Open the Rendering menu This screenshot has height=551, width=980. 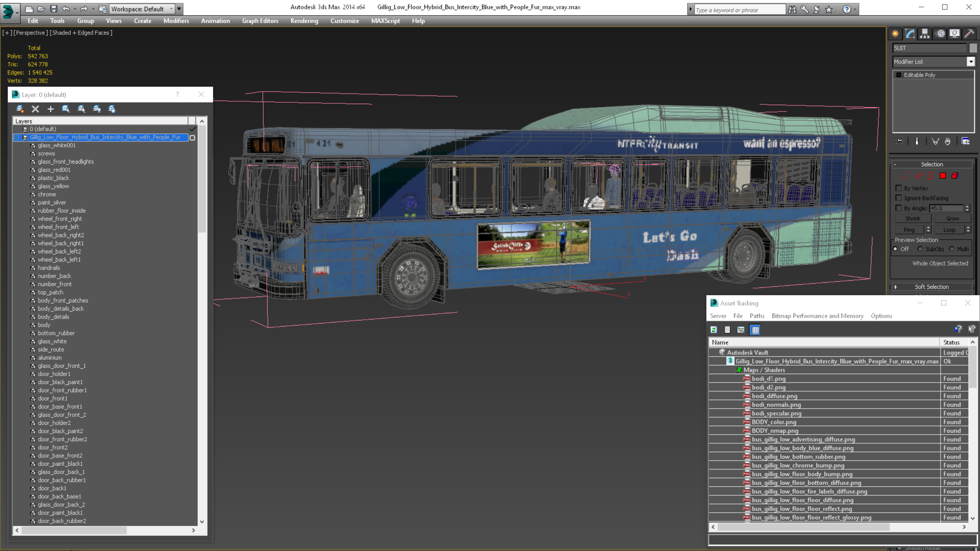[x=304, y=21]
